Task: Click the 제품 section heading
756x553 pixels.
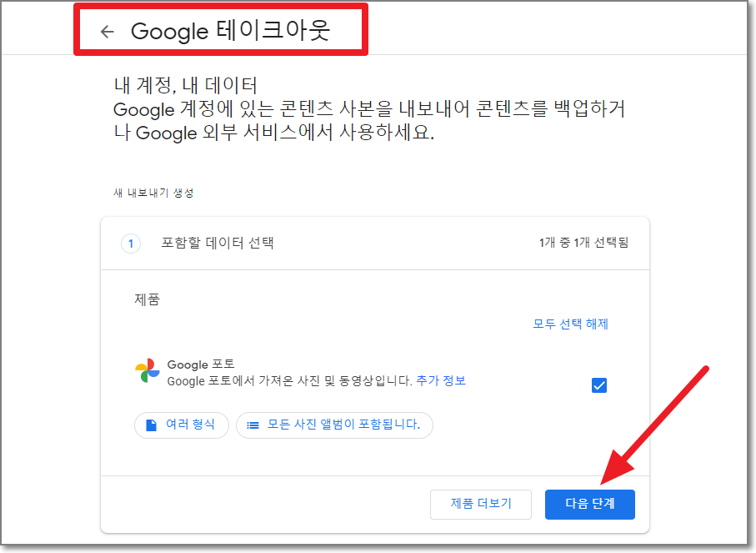Action: [x=147, y=299]
